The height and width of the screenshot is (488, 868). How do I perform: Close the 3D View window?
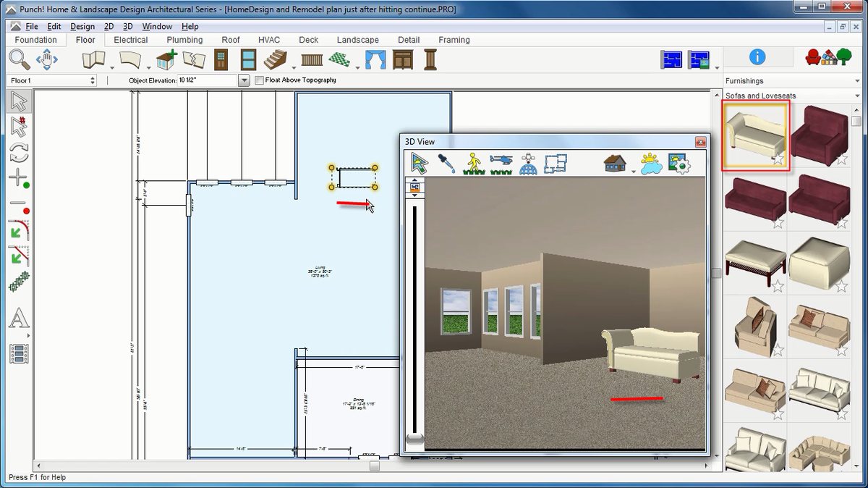pyautogui.click(x=699, y=142)
